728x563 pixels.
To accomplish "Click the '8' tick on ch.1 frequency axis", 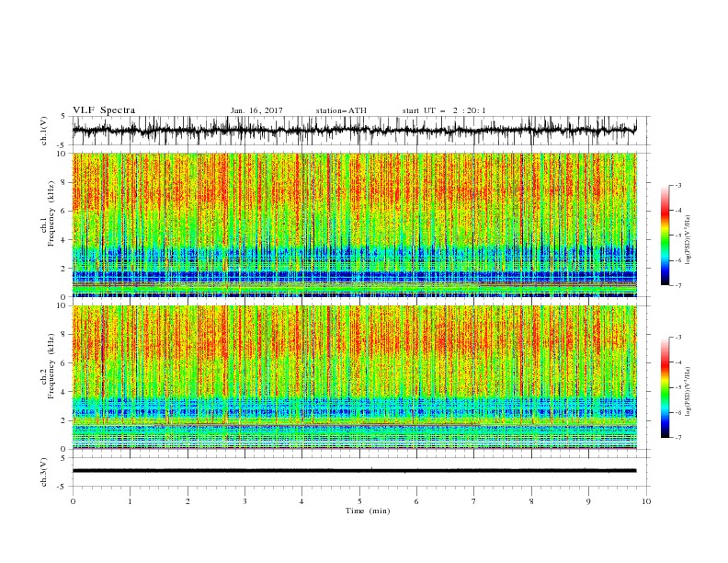I will click(x=65, y=182).
